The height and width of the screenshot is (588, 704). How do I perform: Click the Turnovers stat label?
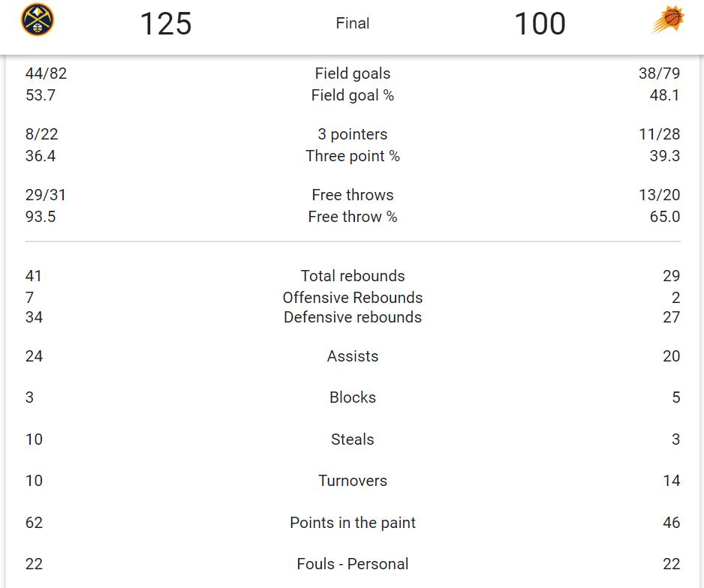[x=353, y=481]
